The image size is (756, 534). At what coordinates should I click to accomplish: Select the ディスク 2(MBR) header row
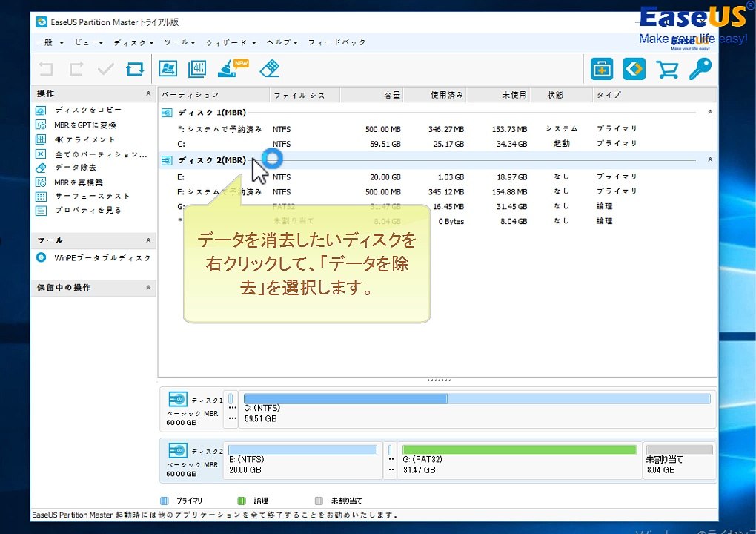(x=437, y=160)
